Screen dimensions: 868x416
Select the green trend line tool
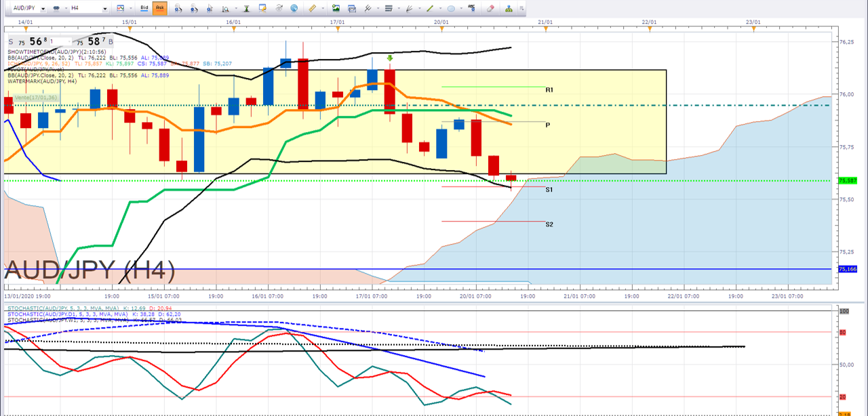pyautogui.click(x=430, y=8)
